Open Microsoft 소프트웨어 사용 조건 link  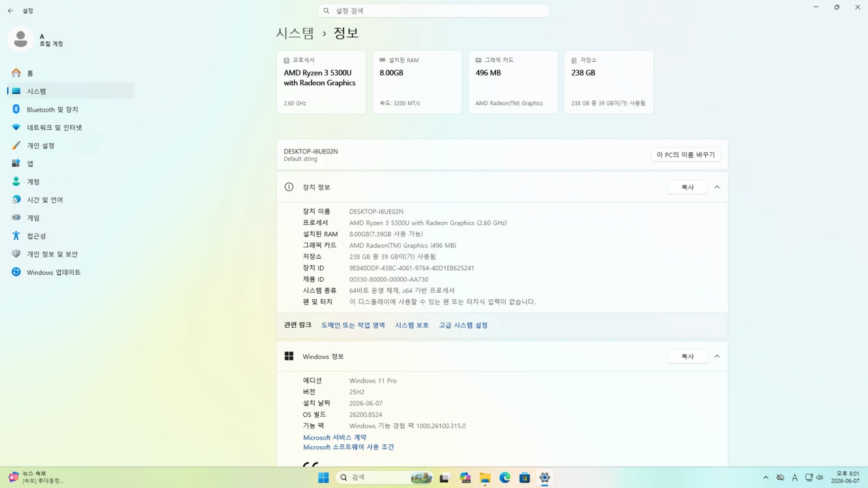348,448
